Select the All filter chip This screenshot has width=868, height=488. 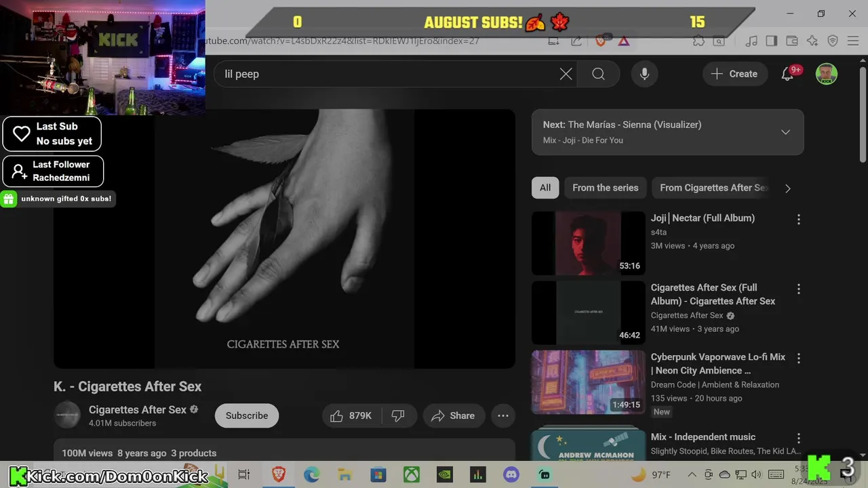pyautogui.click(x=545, y=188)
